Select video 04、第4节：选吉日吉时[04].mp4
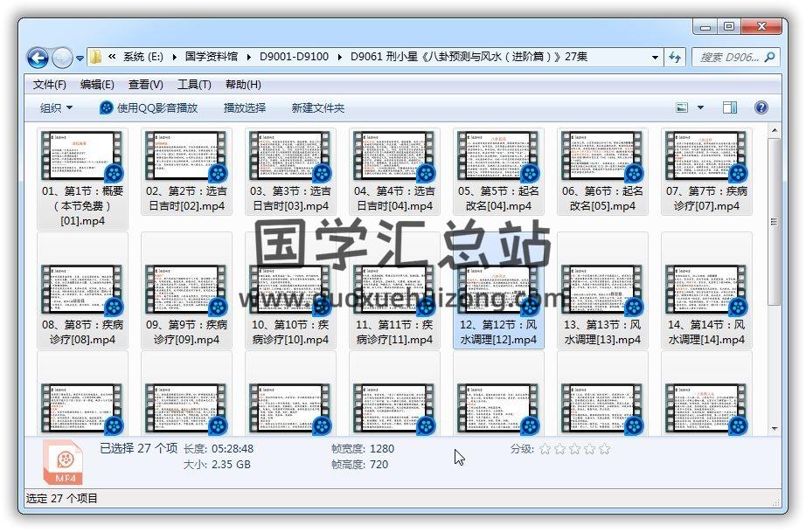This screenshot has width=806, height=532. point(394,171)
